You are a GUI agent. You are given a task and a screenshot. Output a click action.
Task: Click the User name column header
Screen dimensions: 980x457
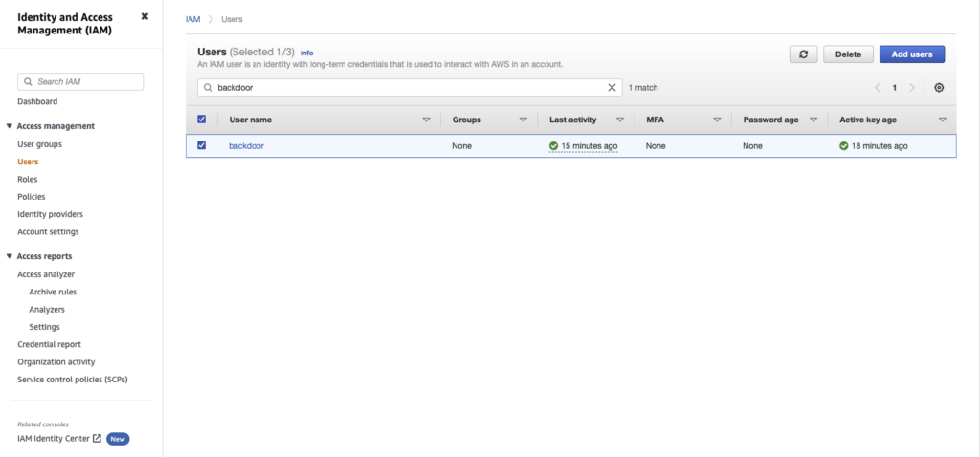(251, 120)
